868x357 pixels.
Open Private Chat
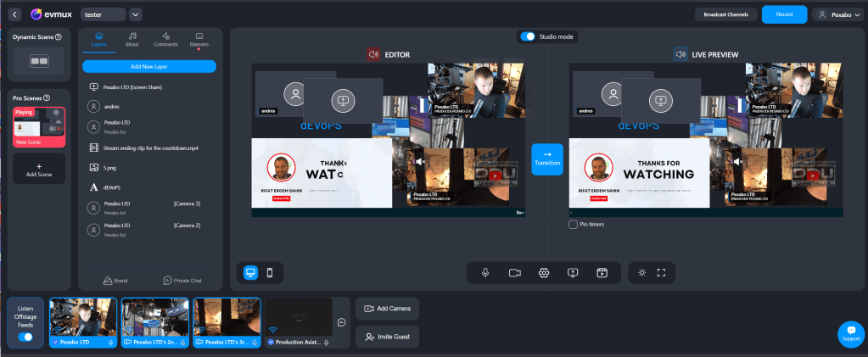(x=182, y=281)
